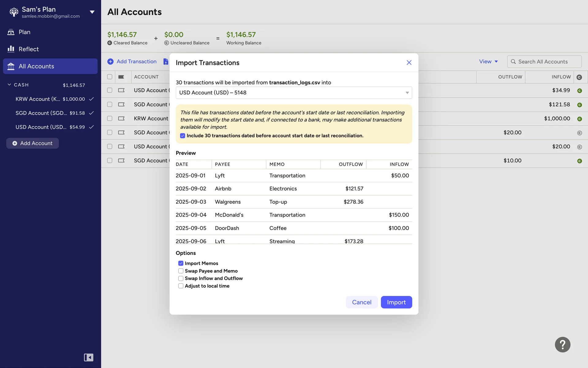Click the Import button
Image resolution: width=588 pixels, height=368 pixels.
coord(396,302)
